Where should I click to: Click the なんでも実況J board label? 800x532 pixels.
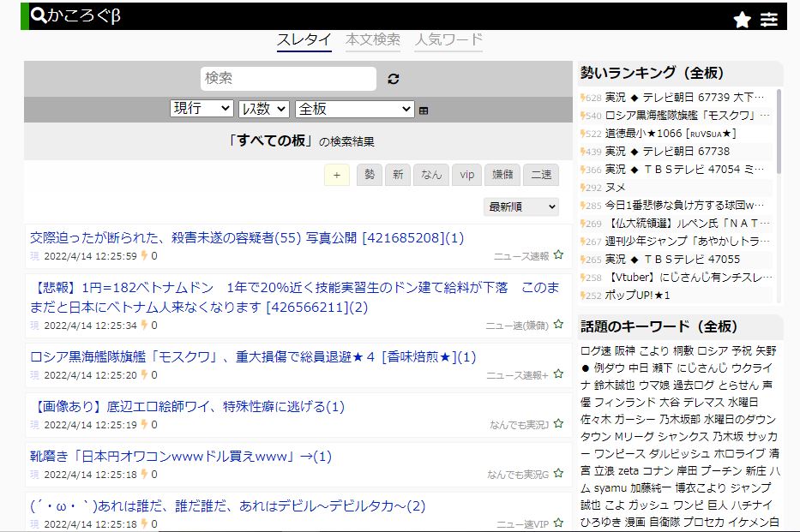[519, 425]
